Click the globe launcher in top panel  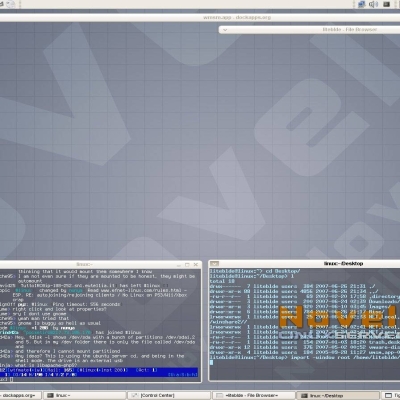click(11, 4)
